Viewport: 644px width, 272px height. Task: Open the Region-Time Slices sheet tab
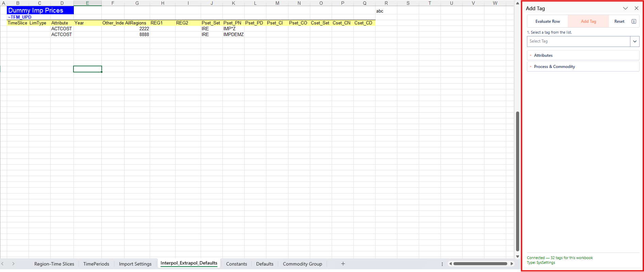(x=54, y=264)
